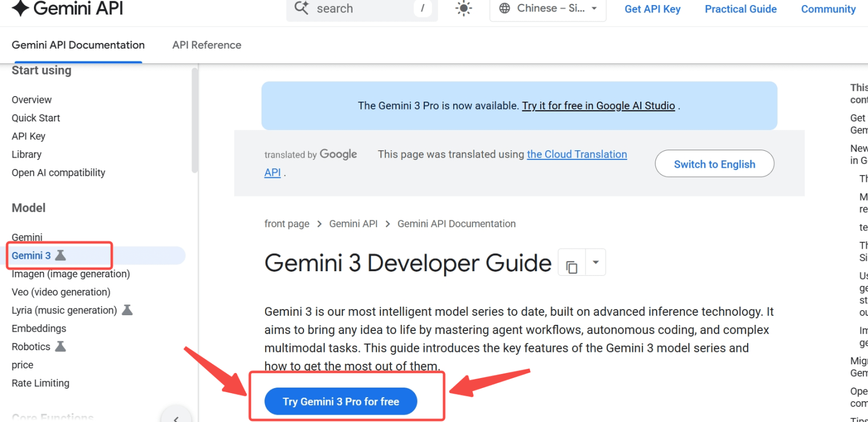This screenshot has height=422, width=868.
Task: Open dropdown arrow beside copy icon
Action: tap(596, 263)
